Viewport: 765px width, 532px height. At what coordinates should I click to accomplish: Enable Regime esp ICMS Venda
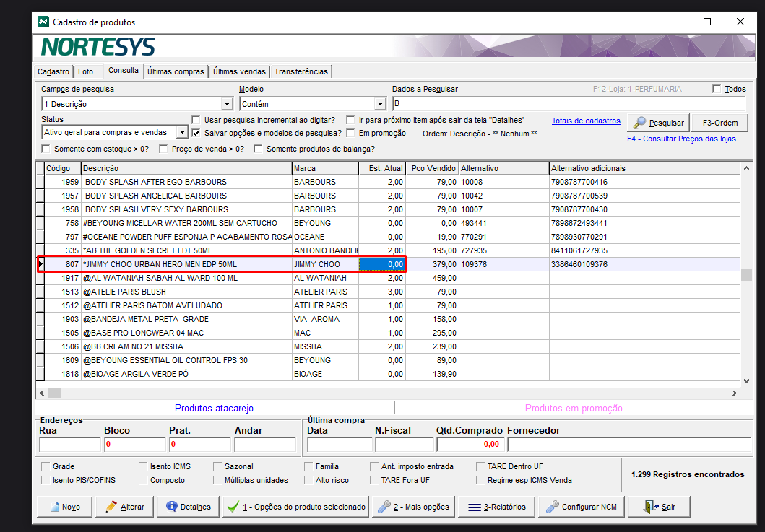[480, 480]
